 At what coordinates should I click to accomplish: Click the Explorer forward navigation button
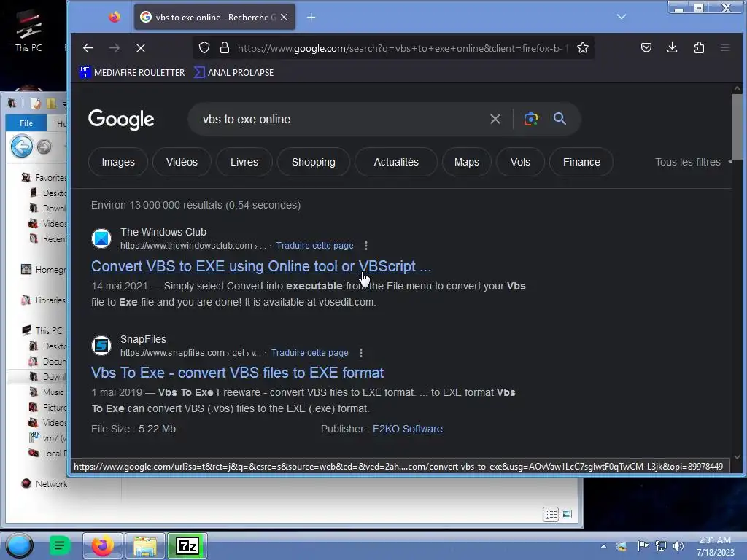tap(44, 147)
